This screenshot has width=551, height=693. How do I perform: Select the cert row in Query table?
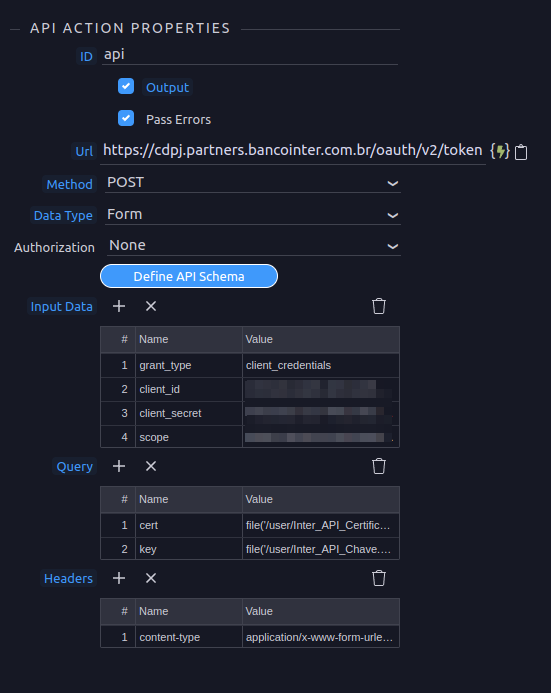250,525
